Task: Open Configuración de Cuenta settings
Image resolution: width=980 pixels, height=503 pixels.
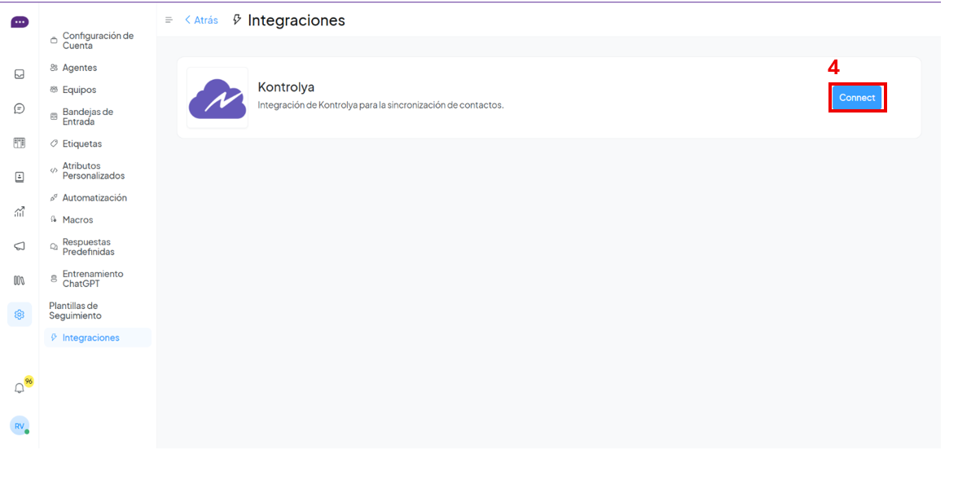Action: 97,41
